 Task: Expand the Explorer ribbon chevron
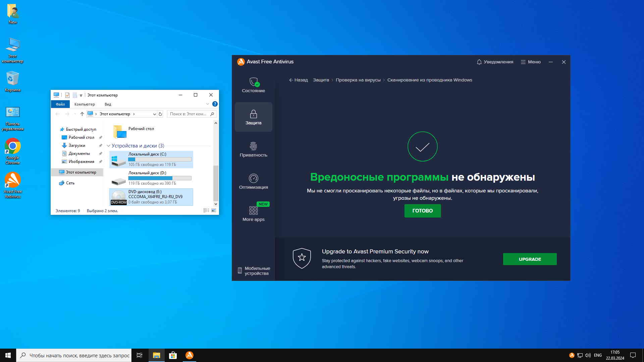(207, 104)
